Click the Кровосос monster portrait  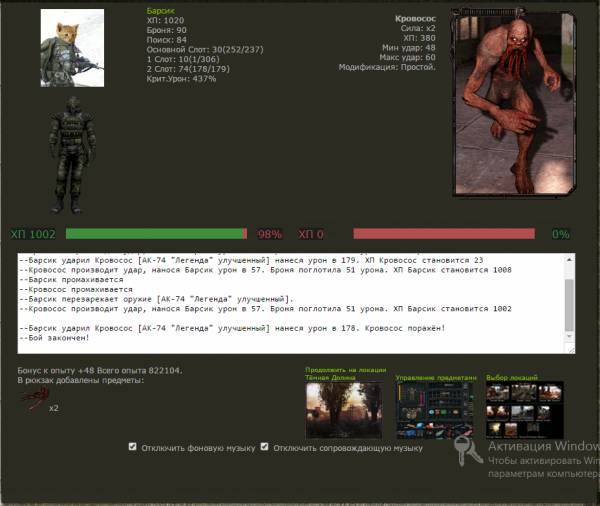click(511, 102)
